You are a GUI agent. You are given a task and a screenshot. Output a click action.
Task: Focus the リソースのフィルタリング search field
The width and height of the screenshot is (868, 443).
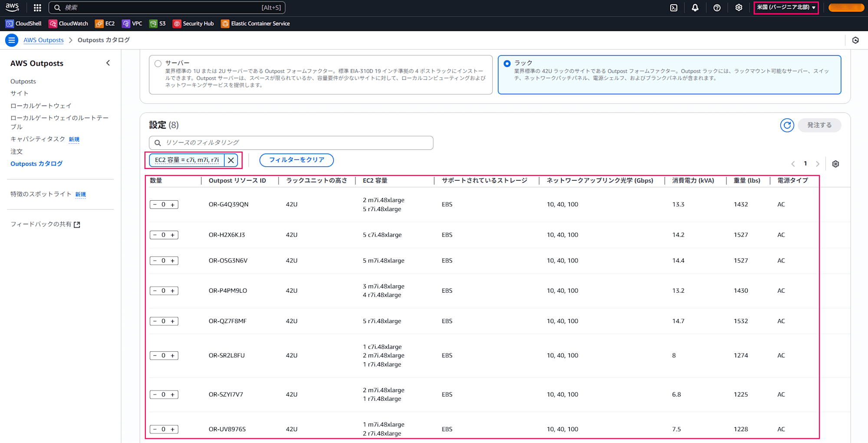tap(291, 143)
